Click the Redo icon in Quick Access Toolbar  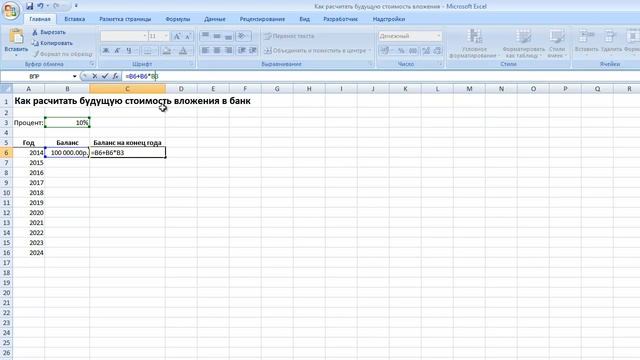[x=57, y=6]
